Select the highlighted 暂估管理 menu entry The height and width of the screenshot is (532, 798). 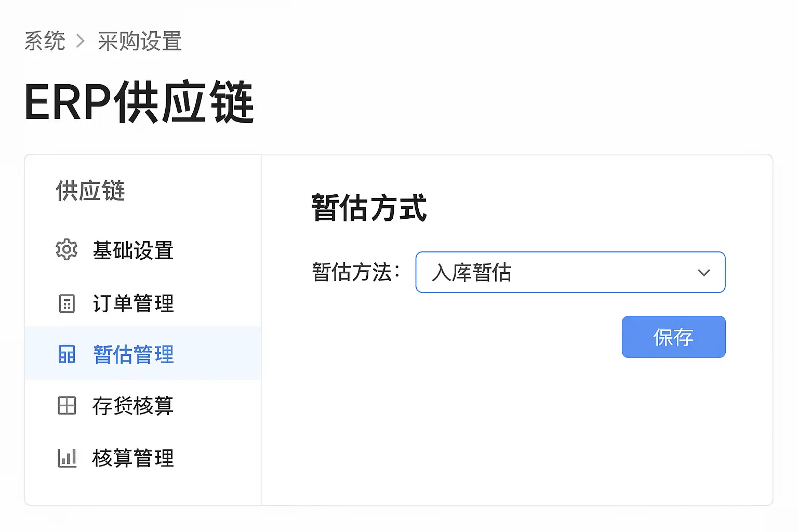(x=133, y=354)
